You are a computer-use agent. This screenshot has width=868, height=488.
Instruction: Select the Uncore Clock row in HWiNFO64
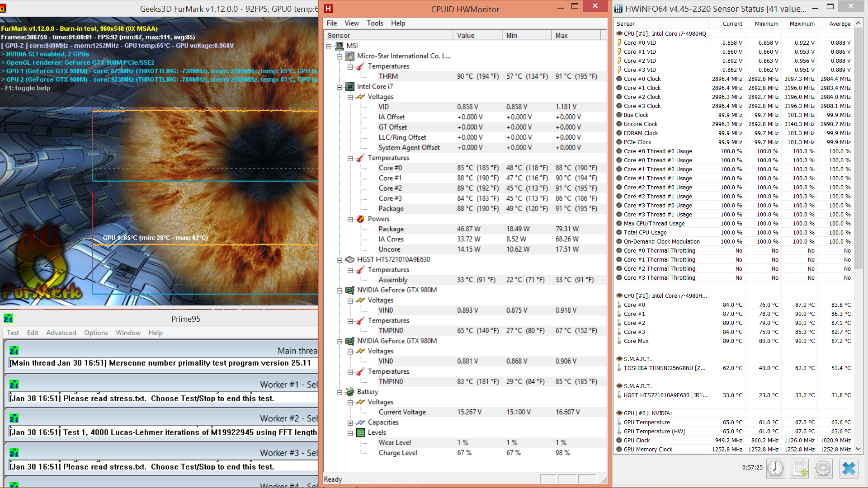(x=734, y=124)
